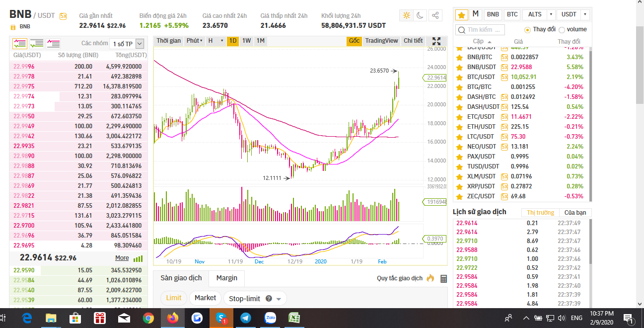Screen dimensions: 644x328
Task: Open the USDT market dropdown arrow
Action: tap(585, 14)
